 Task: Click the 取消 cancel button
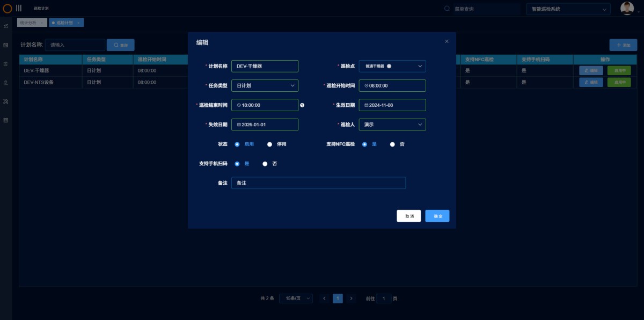coord(408,215)
